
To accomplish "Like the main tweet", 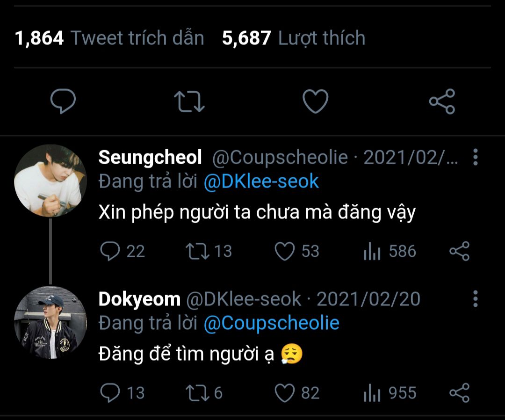I will pos(315,101).
